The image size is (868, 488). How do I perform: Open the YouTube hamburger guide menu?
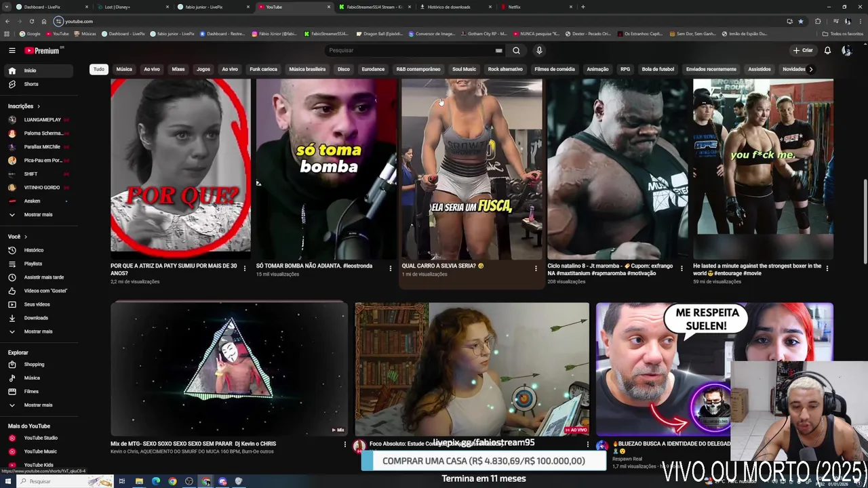point(12,50)
